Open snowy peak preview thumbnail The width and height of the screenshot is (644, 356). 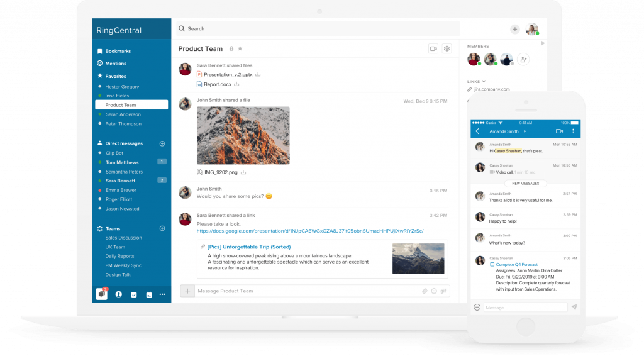pyautogui.click(x=418, y=259)
